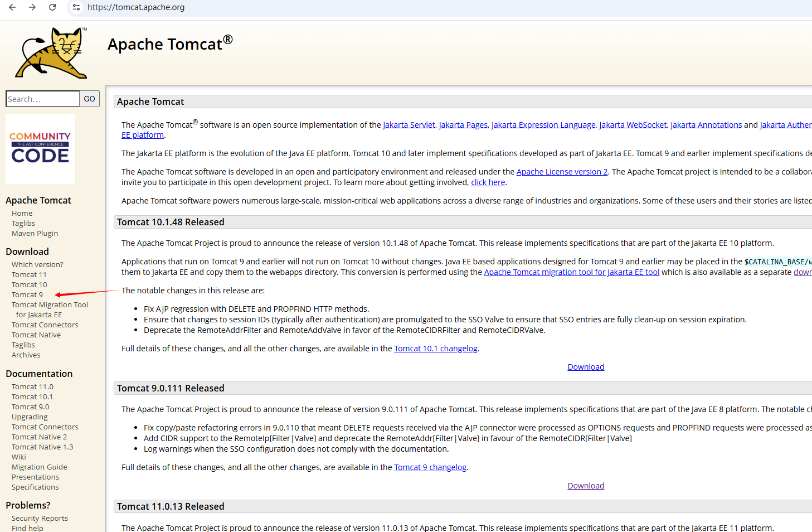The width and height of the screenshot is (812, 532).
Task: Open Migration Guide link
Action: click(x=40, y=467)
